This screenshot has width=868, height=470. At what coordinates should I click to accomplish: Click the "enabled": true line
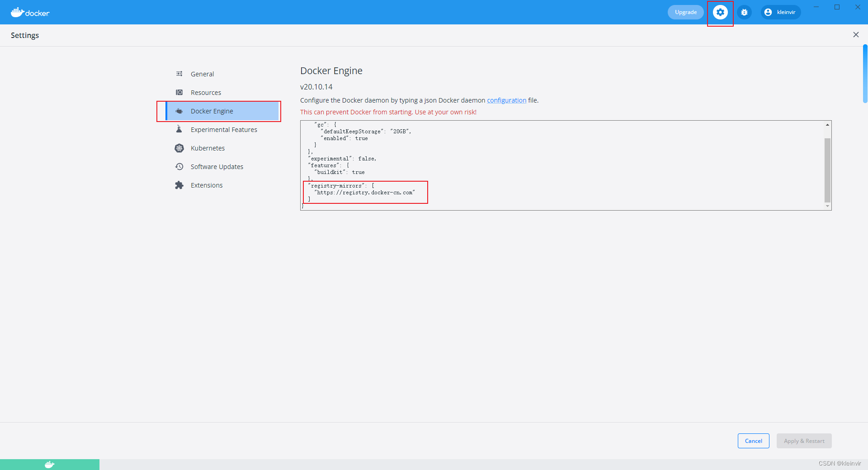(x=344, y=138)
